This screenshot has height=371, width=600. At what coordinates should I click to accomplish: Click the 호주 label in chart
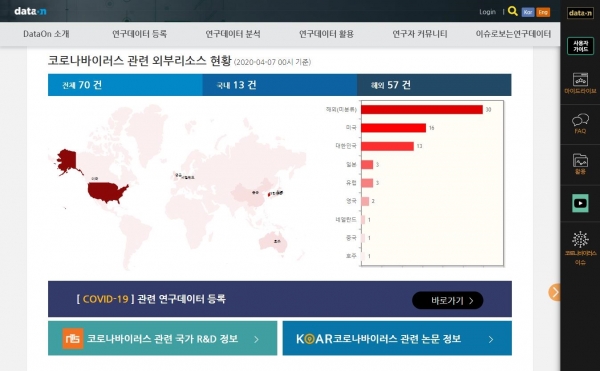[351, 256]
